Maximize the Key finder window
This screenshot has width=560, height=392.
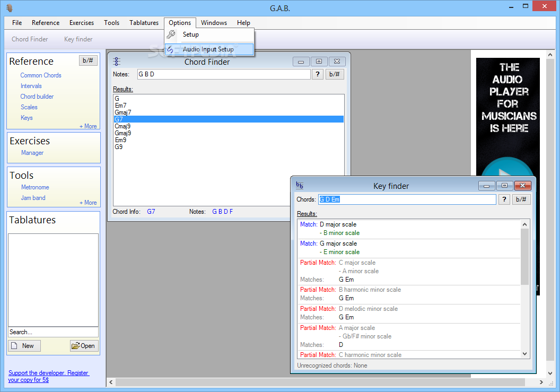point(504,186)
